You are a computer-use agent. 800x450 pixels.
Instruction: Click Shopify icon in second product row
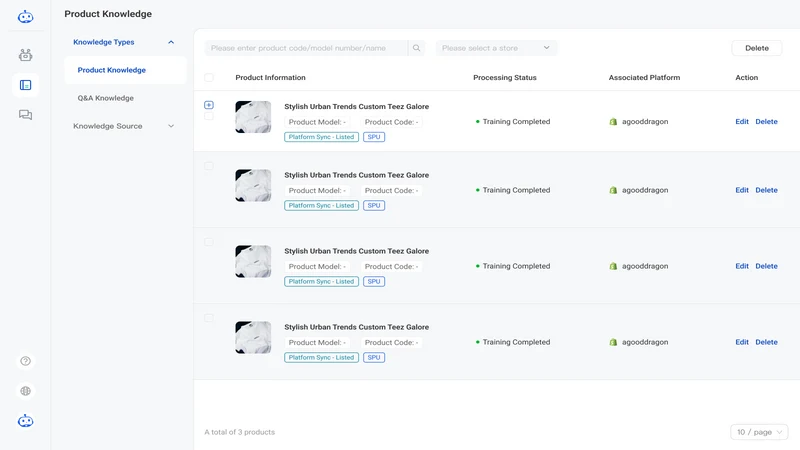(x=613, y=190)
